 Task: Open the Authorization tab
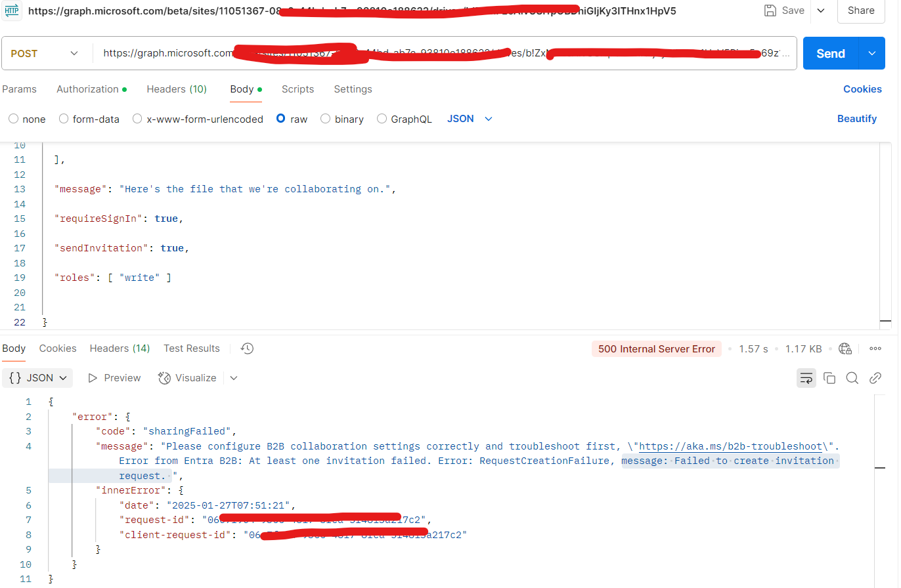(x=87, y=89)
